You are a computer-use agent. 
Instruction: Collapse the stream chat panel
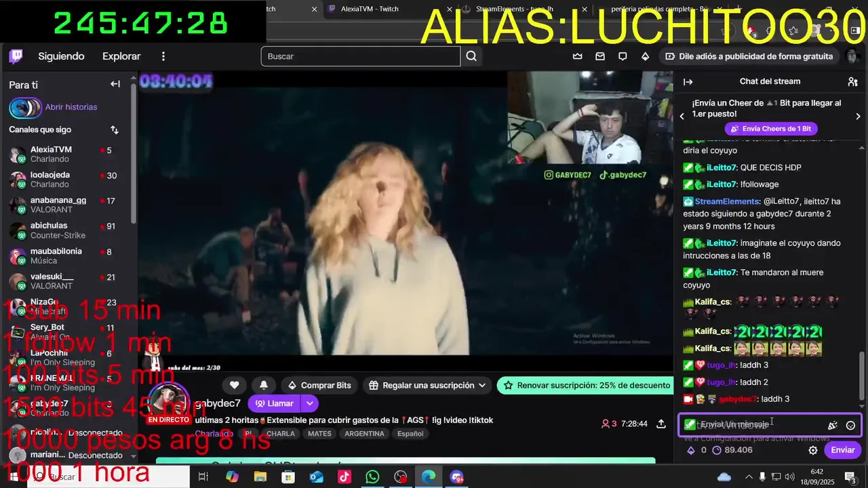(x=688, y=81)
